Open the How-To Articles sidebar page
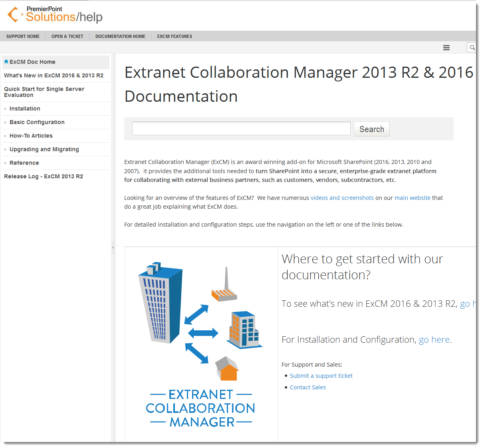 click(x=31, y=136)
